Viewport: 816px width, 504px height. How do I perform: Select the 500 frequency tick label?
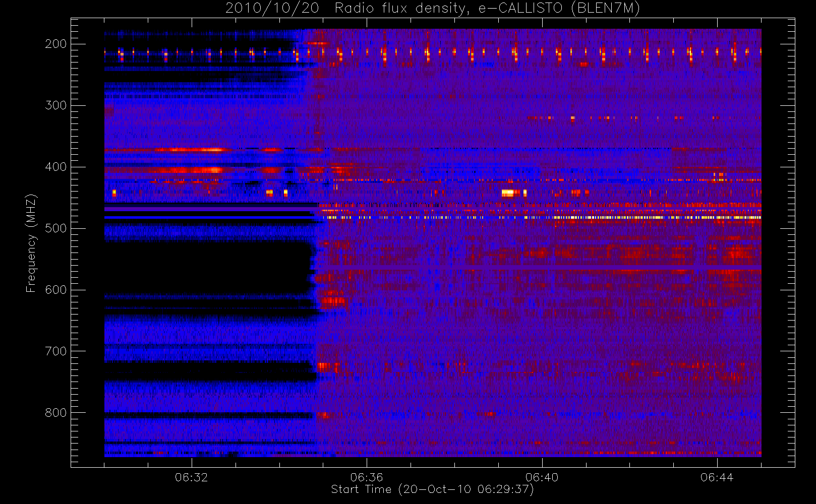pyautogui.click(x=56, y=228)
